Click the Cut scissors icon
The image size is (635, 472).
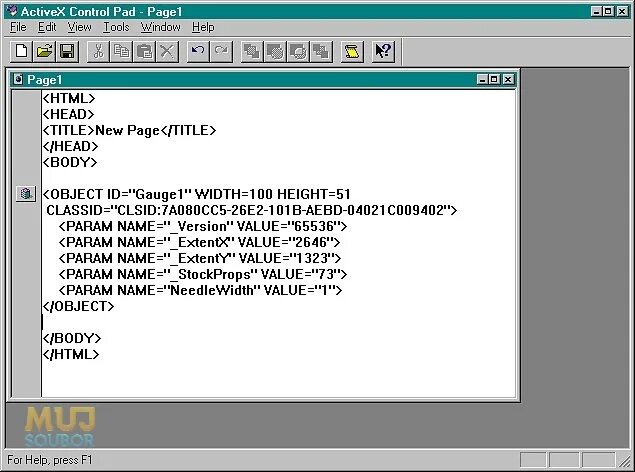[x=98, y=51]
